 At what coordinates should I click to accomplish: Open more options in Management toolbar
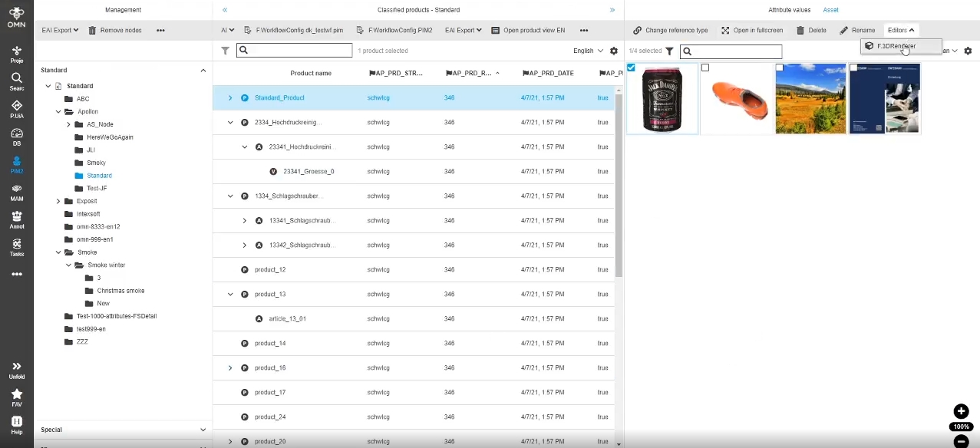[160, 31]
